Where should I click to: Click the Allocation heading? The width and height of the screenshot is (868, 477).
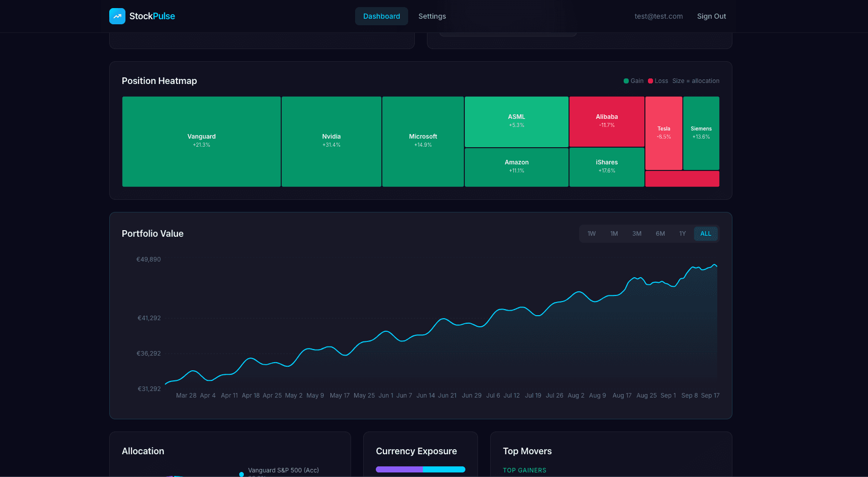pos(143,451)
